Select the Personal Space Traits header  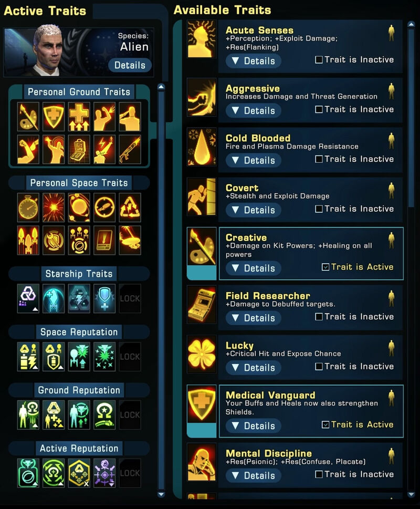(x=79, y=183)
